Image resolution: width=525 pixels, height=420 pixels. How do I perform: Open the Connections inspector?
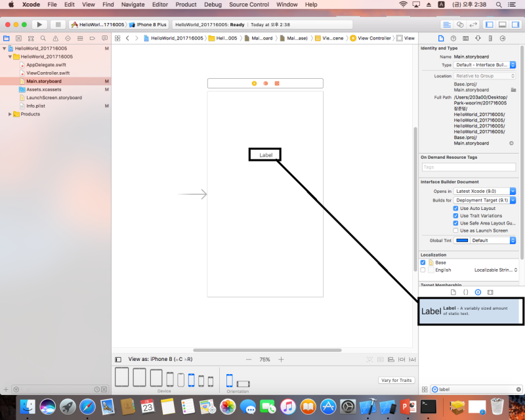503,38
